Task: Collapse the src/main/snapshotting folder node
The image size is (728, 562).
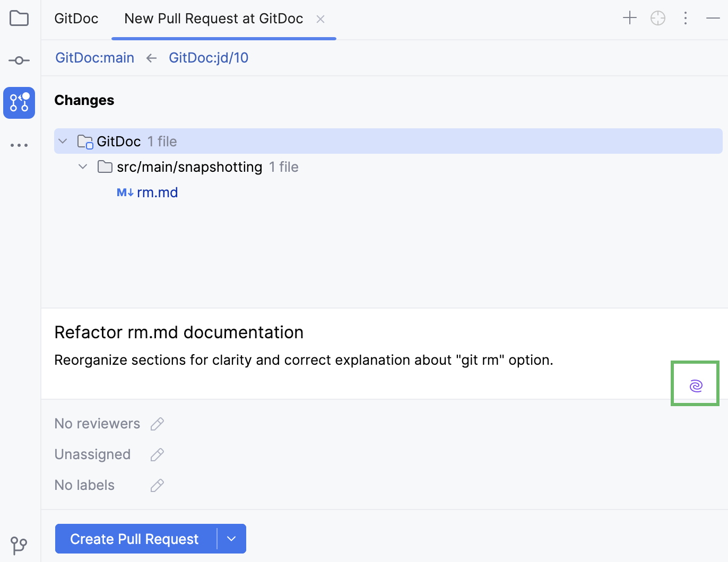Action: (x=83, y=166)
